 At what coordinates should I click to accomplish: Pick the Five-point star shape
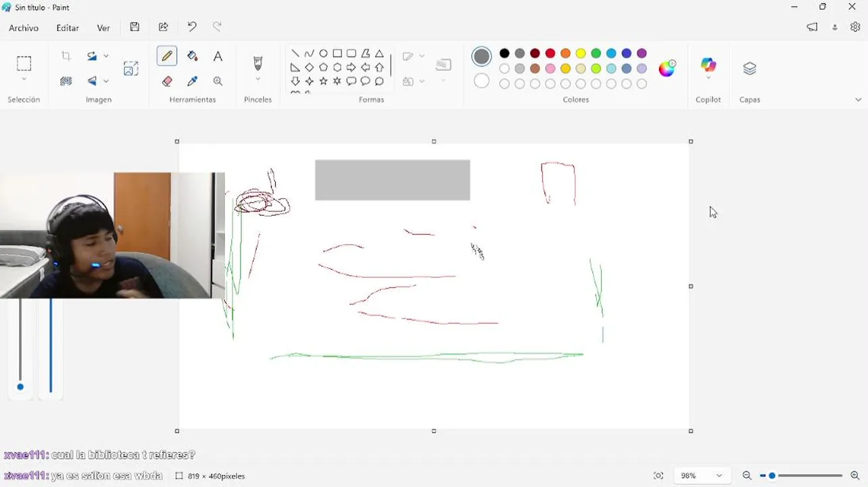point(323,81)
